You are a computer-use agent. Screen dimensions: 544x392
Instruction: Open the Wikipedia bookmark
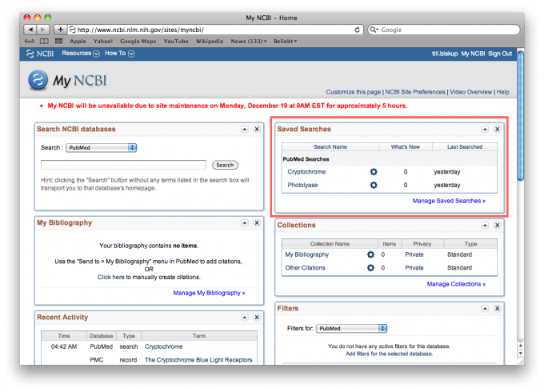coord(210,42)
